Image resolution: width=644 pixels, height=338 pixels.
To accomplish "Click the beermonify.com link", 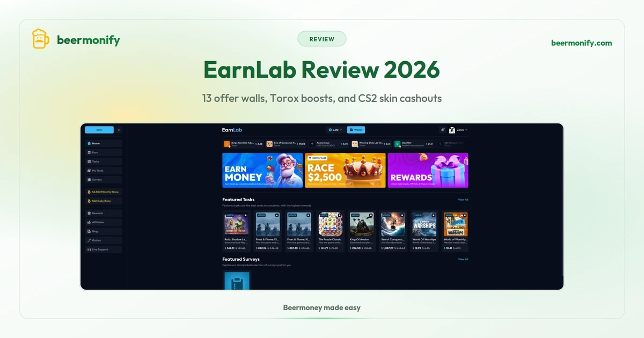I will 581,43.
